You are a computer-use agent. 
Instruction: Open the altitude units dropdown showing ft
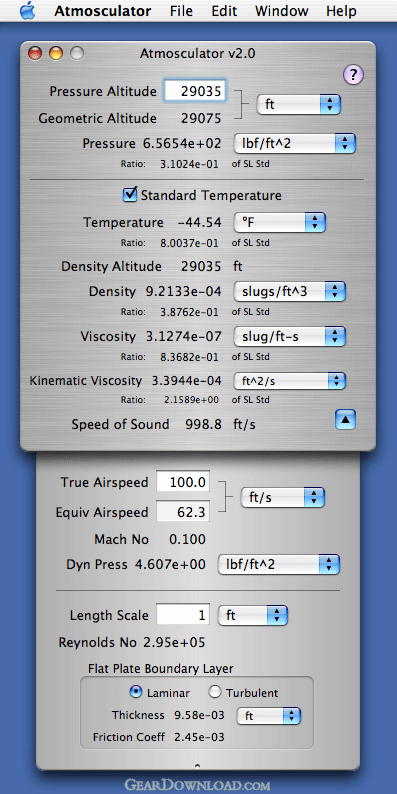(299, 105)
